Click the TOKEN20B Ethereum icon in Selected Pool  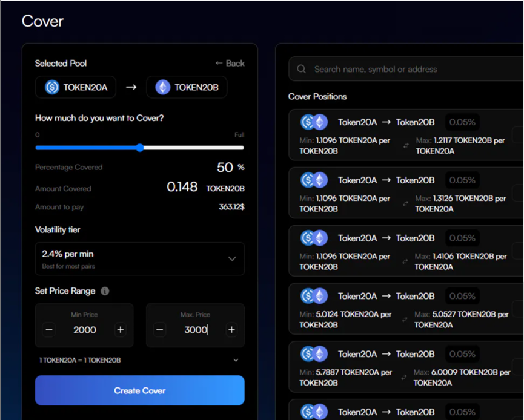[x=162, y=88]
